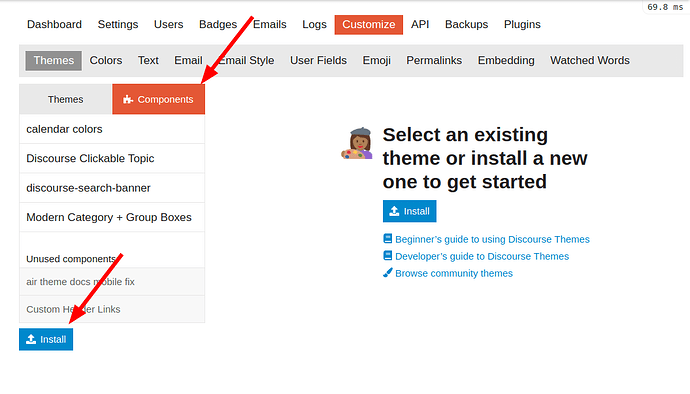This screenshot has height=394, width=690.
Task: Click the puzzle piece Components icon
Action: coord(128,99)
